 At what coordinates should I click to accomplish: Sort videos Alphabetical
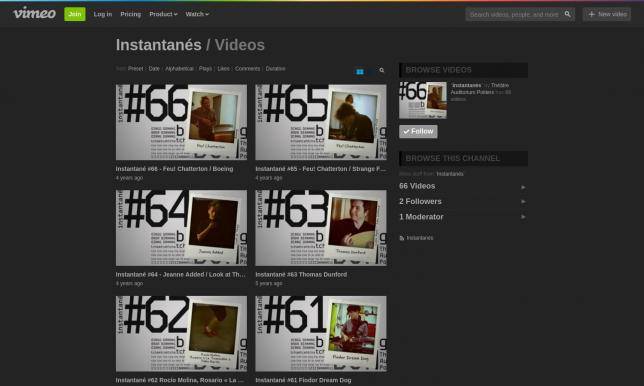tap(179, 69)
